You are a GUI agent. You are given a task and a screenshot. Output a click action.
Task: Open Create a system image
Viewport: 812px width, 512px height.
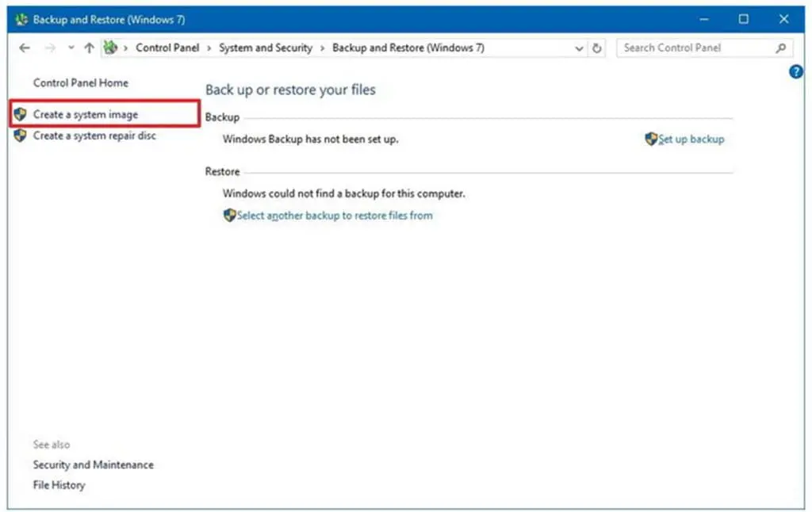click(x=86, y=114)
